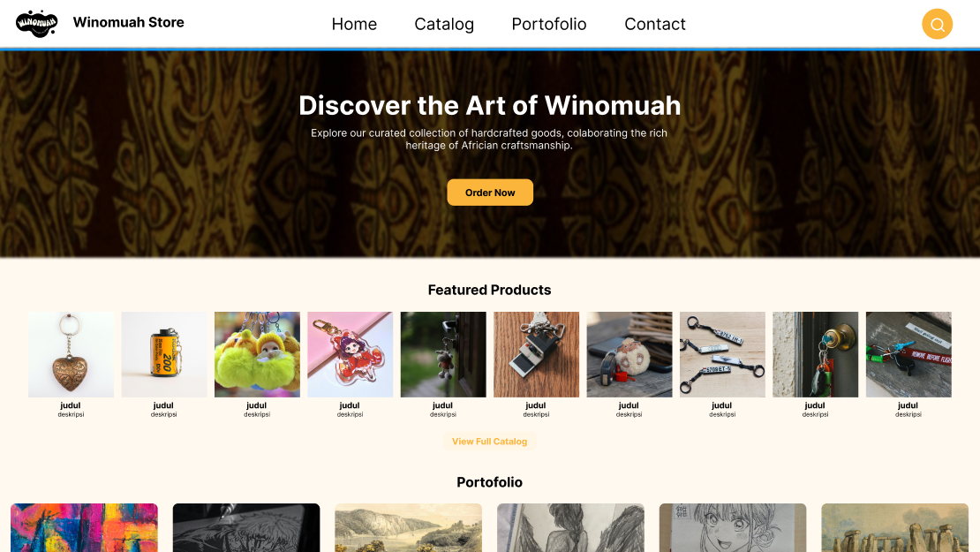This screenshot has height=552, width=980.
Task: Select Contact in the navigation bar
Action: pos(655,24)
